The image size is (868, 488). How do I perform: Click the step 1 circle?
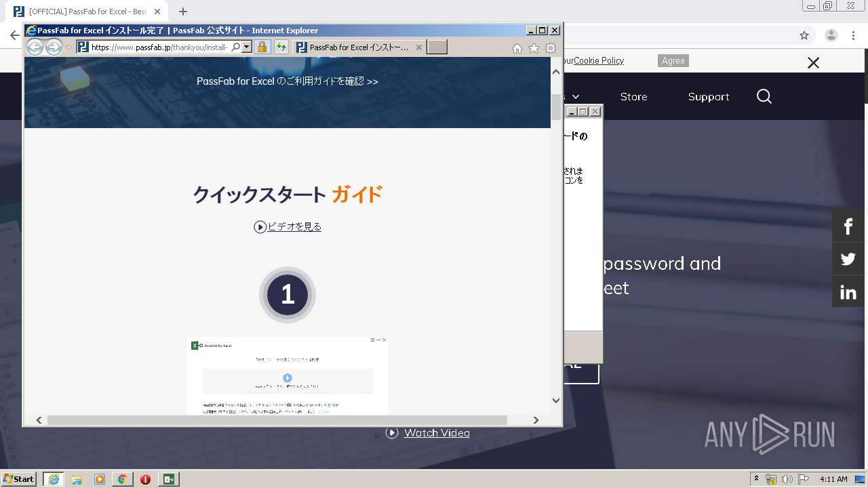coord(288,295)
